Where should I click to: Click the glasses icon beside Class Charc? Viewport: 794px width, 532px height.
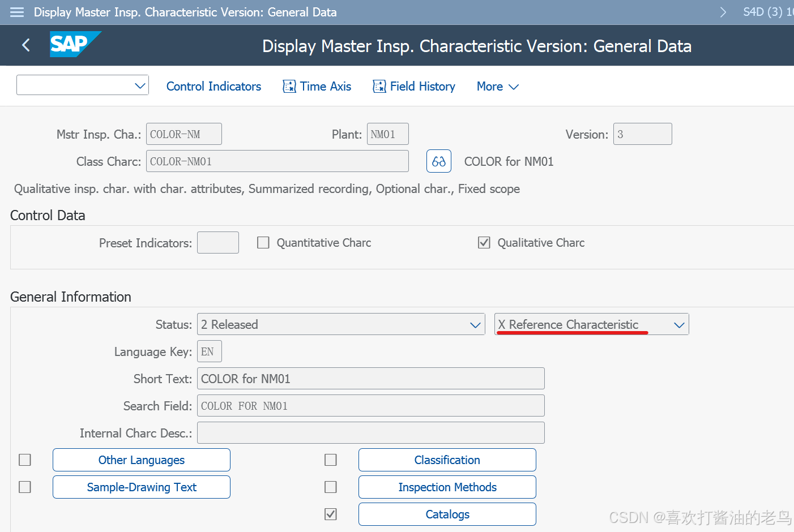click(438, 161)
